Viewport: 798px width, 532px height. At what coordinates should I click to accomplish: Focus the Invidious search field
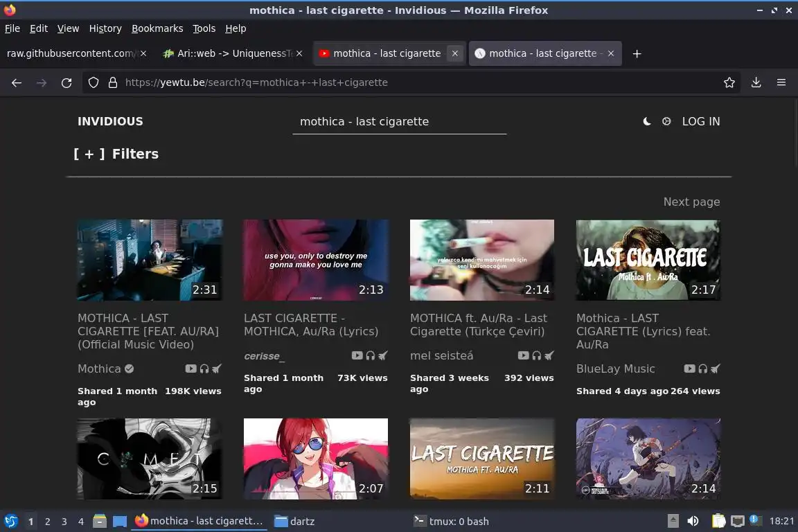(x=400, y=122)
